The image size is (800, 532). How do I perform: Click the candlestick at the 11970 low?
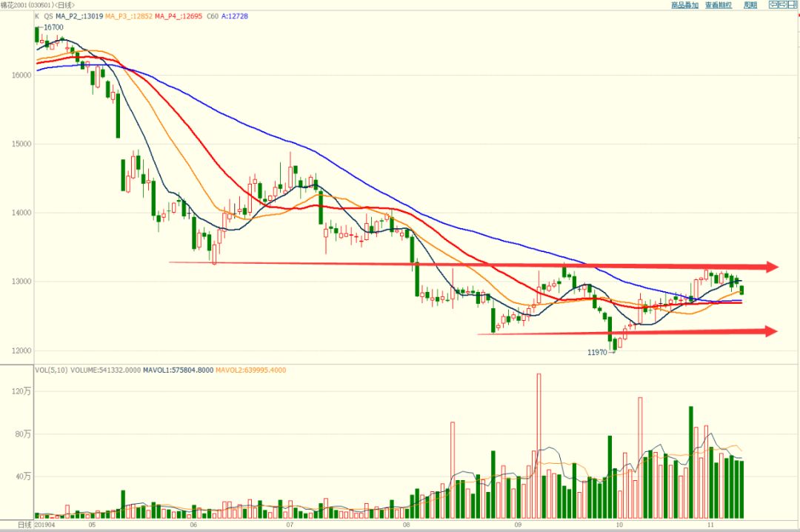(x=615, y=343)
